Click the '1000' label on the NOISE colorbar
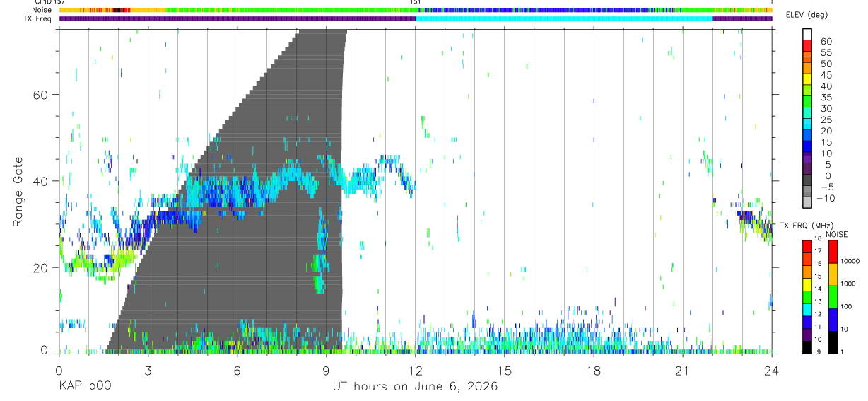Screen dimensions: 868x401 [848, 284]
